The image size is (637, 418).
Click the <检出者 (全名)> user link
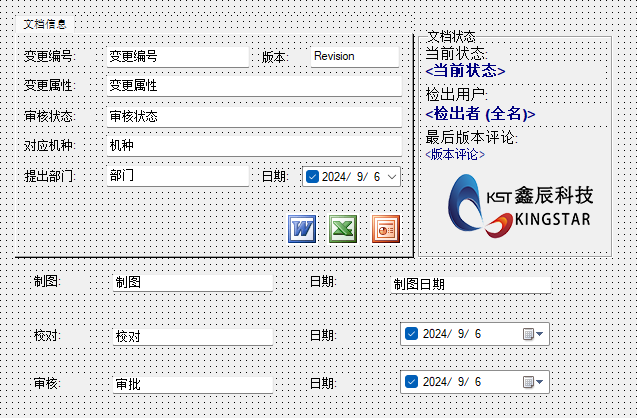click(x=480, y=114)
